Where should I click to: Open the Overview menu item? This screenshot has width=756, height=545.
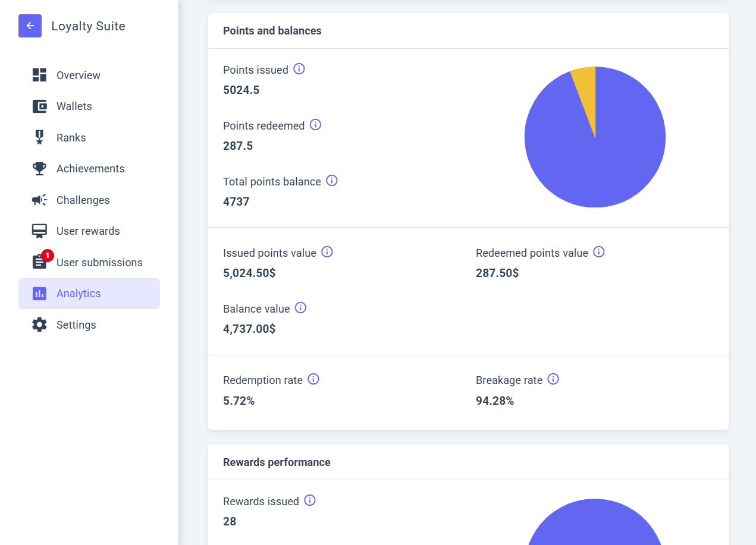point(89,75)
